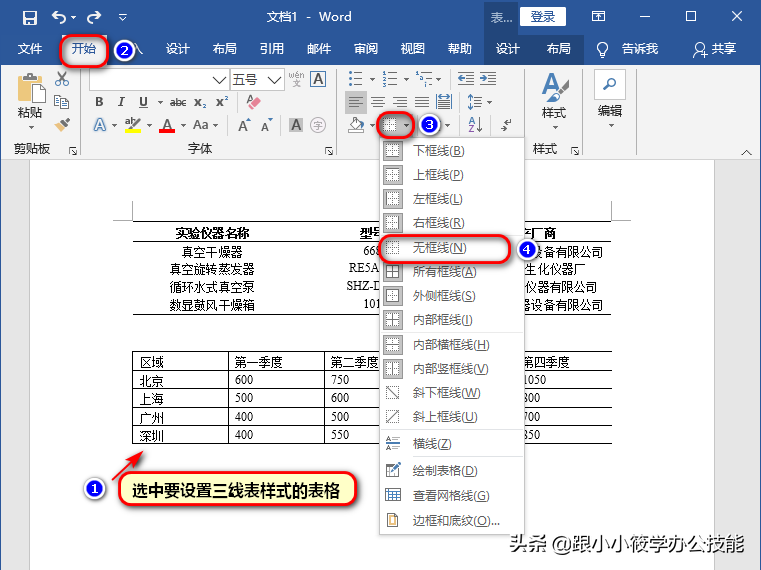761x570 pixels.
Task: Click the 登录 sign-in button
Action: tap(543, 17)
